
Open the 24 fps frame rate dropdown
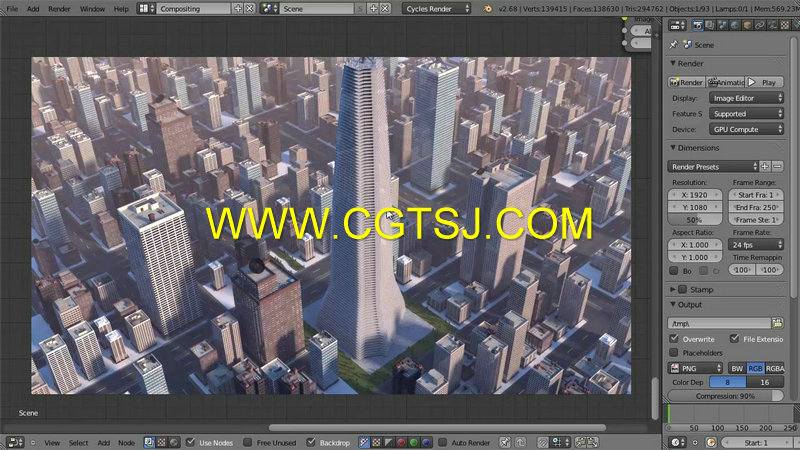(756, 245)
